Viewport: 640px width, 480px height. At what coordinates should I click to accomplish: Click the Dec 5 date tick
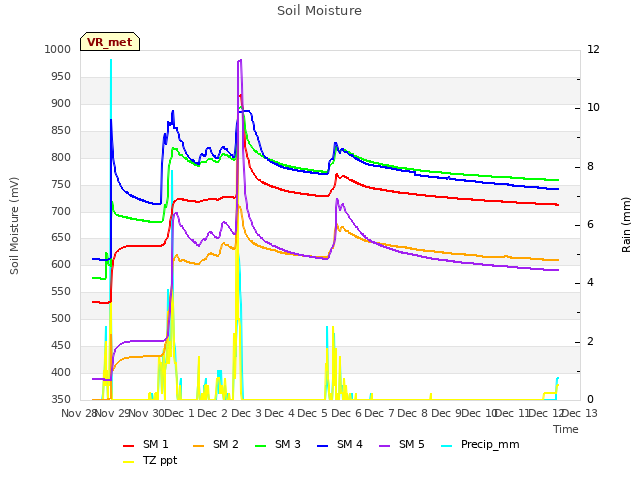pos(313,413)
